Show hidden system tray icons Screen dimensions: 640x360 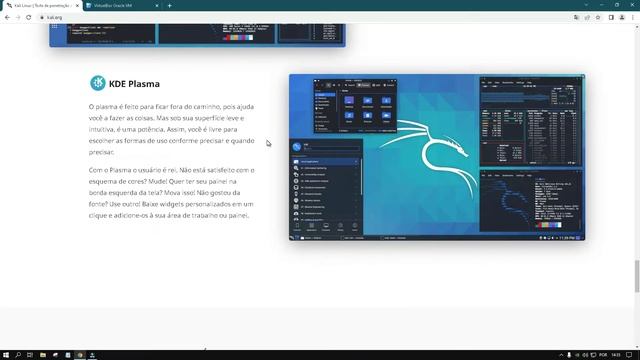(561, 355)
